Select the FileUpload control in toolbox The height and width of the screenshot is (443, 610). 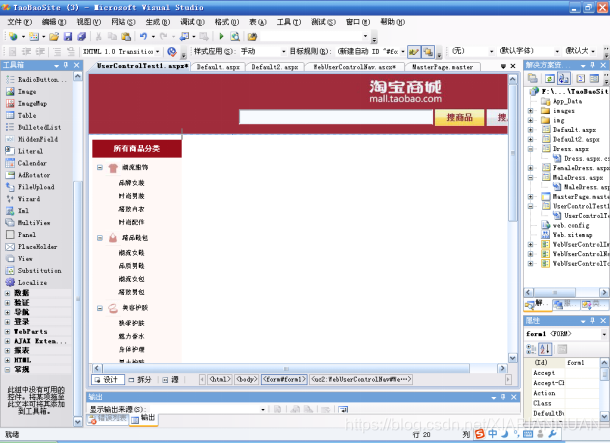coord(37,187)
